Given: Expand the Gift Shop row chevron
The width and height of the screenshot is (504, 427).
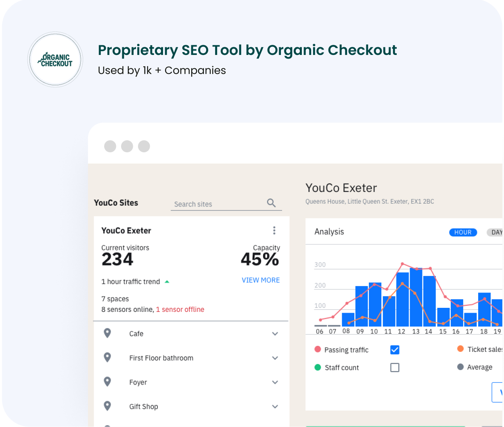Looking at the screenshot, I should [x=275, y=406].
